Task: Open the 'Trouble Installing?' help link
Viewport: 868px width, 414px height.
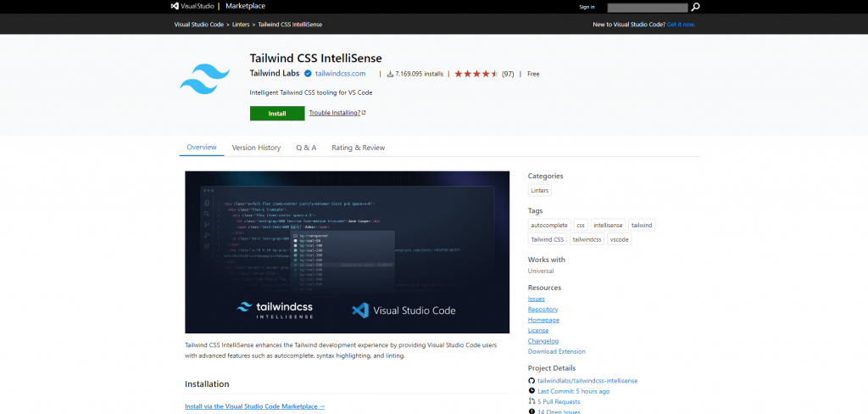Action: coord(337,113)
